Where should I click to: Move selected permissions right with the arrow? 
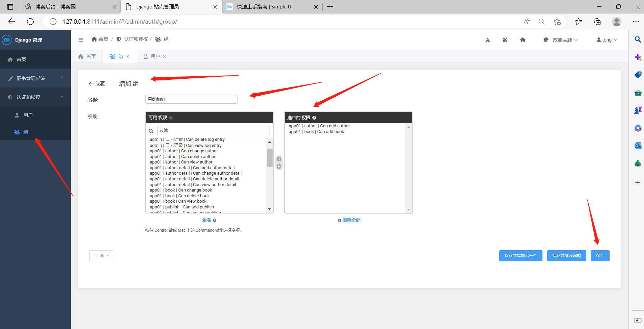point(279,159)
